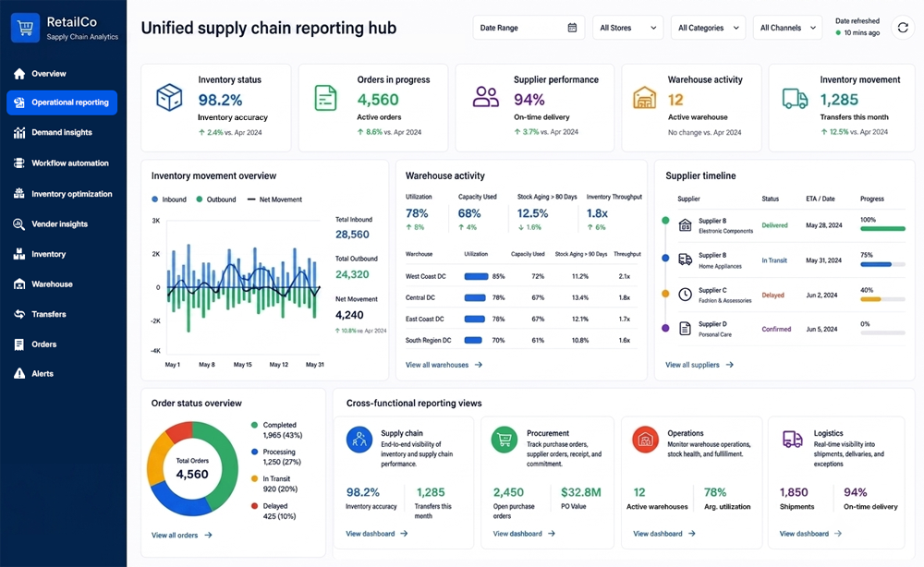The height and width of the screenshot is (567, 924).
Task: Click View all warehouses link
Action: pos(444,365)
